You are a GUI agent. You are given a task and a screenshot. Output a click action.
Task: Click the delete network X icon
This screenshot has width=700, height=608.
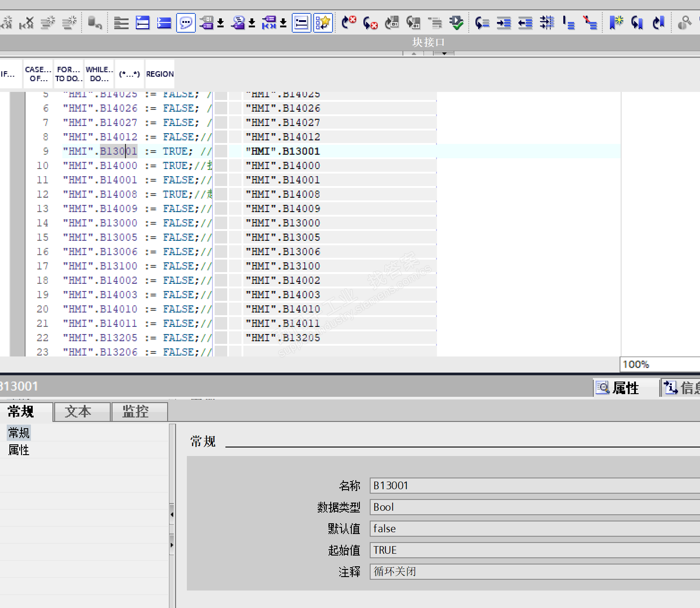tap(26, 22)
